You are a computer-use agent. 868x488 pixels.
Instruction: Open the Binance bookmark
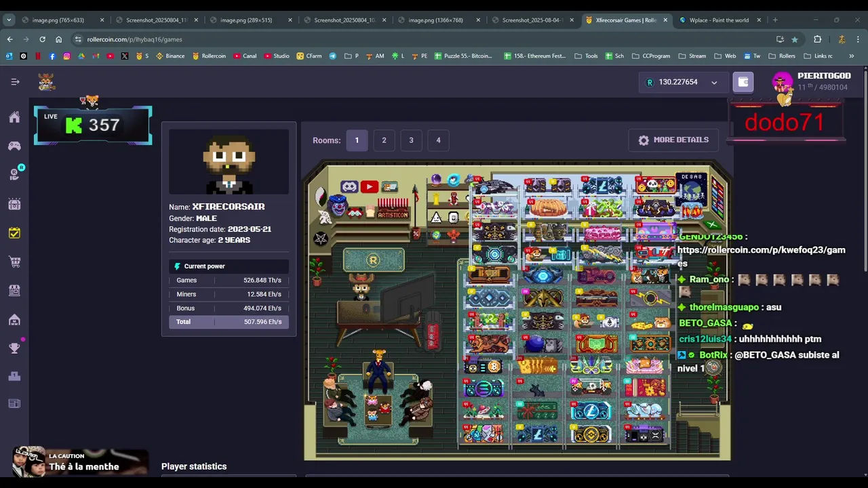(170, 56)
